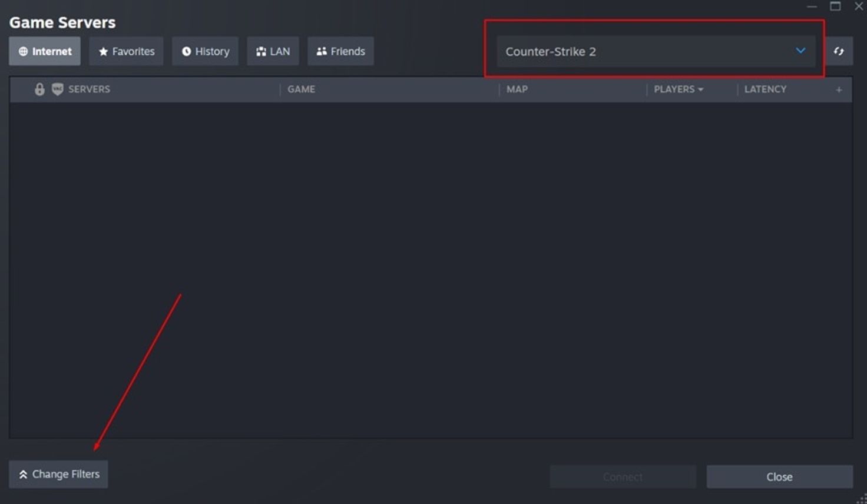This screenshot has width=867, height=504.
Task: Click the server list refresh icon
Action: pos(839,51)
